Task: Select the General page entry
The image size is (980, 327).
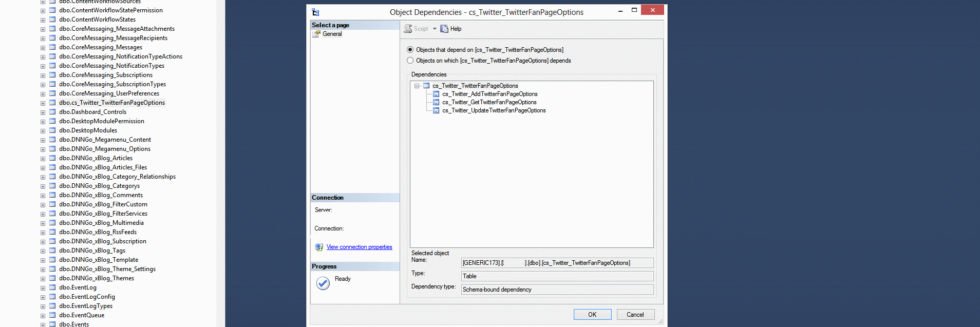Action: click(332, 34)
